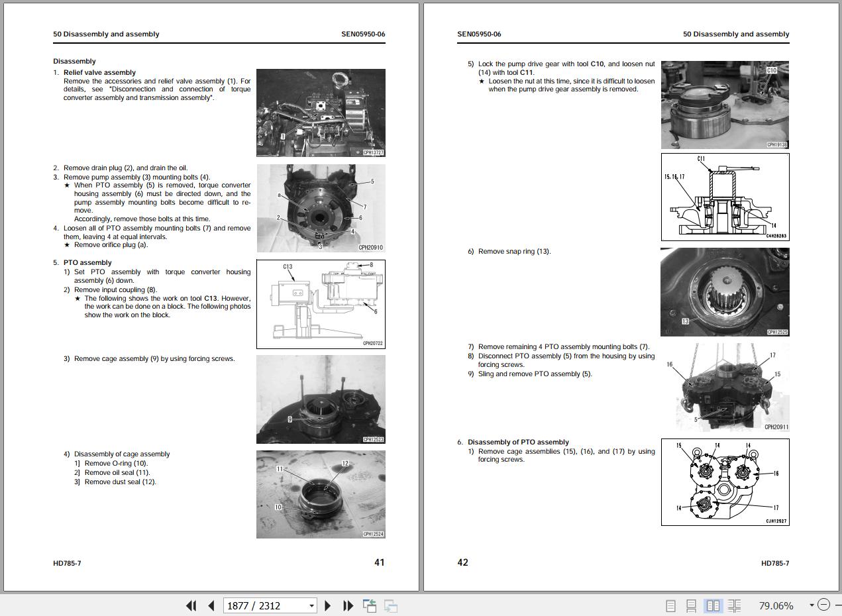Click the C13 tool diagram CPH20722
The width and height of the screenshot is (842, 616).
click(321, 304)
